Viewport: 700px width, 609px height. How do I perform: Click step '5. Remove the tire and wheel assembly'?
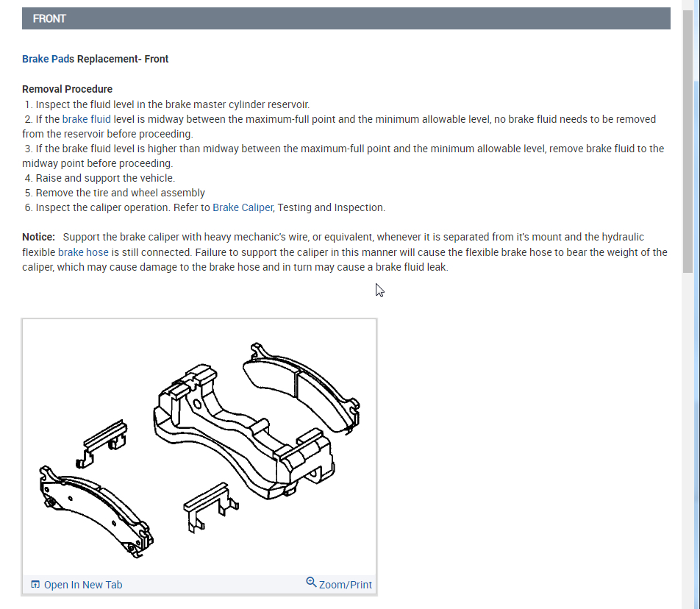(115, 193)
